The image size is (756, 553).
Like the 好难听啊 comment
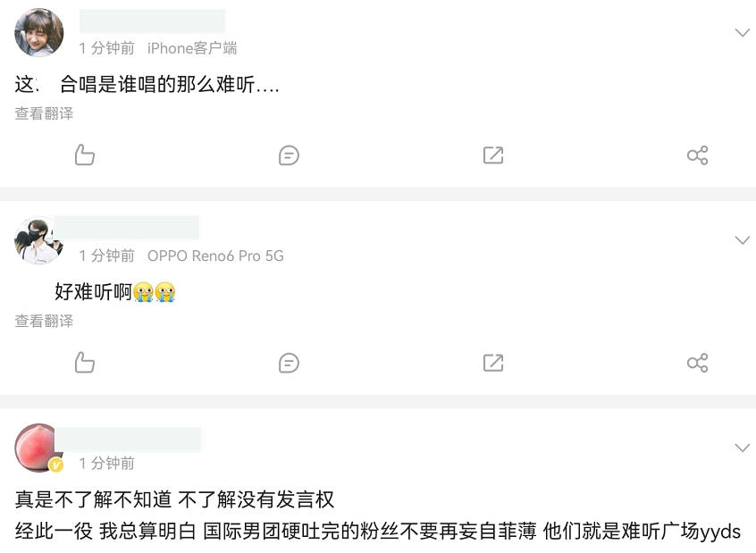pyautogui.click(x=84, y=362)
